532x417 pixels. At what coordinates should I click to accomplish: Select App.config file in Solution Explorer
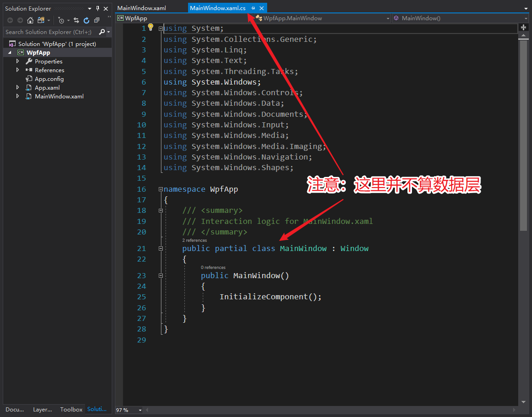pyautogui.click(x=49, y=79)
